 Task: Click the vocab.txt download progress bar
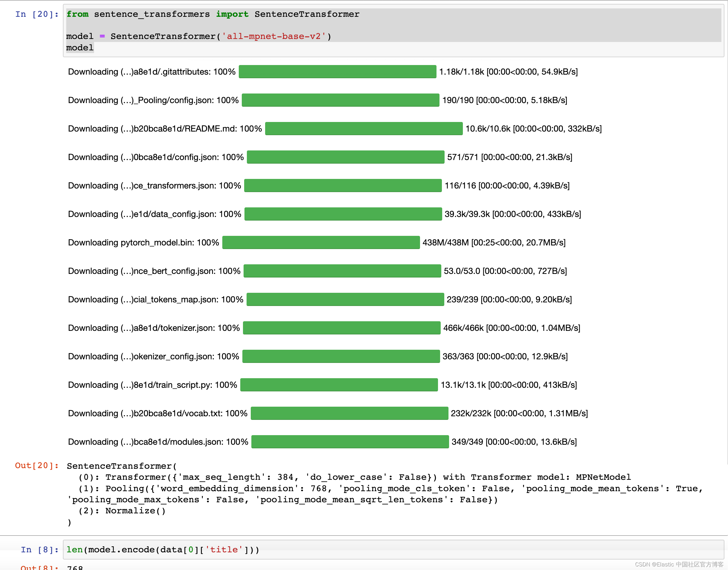point(349,413)
